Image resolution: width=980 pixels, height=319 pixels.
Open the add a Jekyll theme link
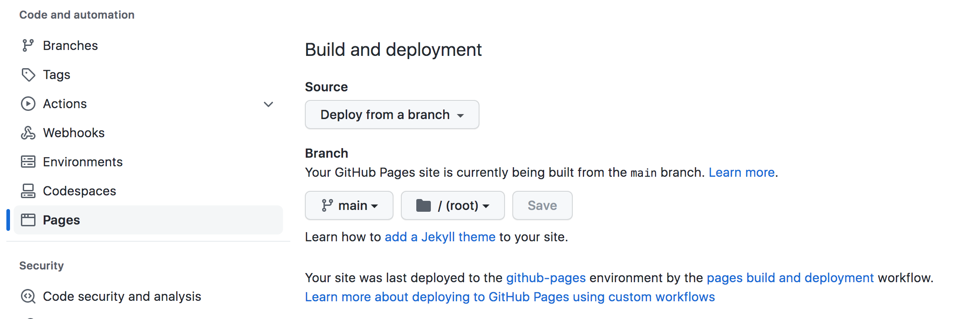pyautogui.click(x=440, y=237)
